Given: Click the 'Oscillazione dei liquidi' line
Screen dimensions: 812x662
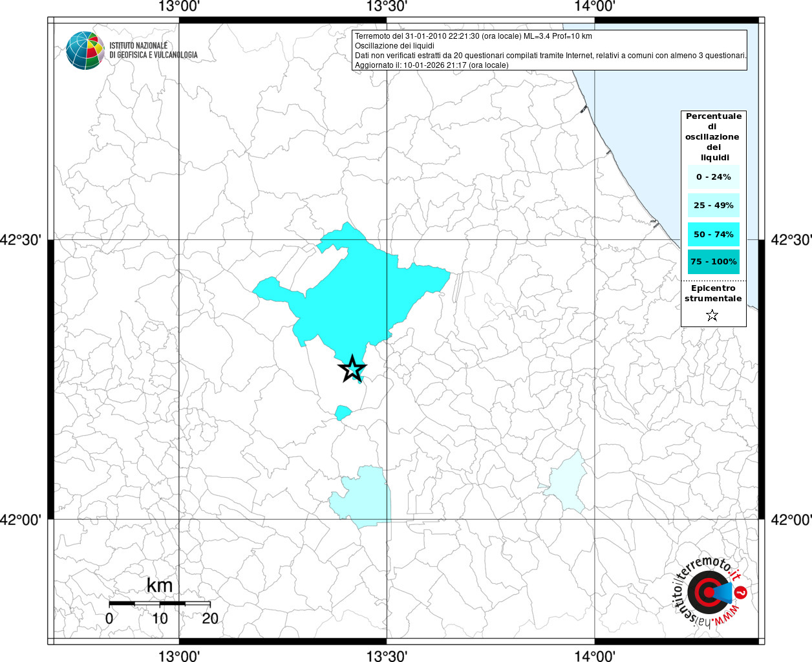Looking at the screenshot, I should tap(394, 46).
